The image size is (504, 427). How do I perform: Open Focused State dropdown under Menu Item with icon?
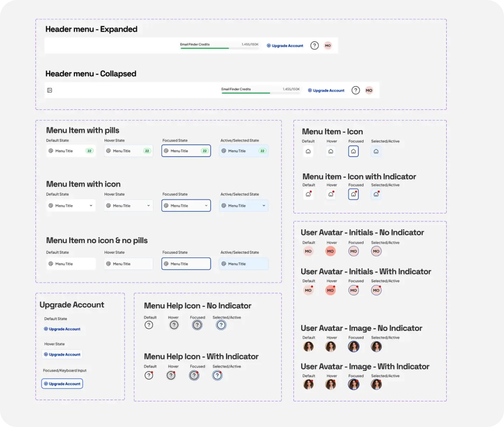click(x=186, y=206)
